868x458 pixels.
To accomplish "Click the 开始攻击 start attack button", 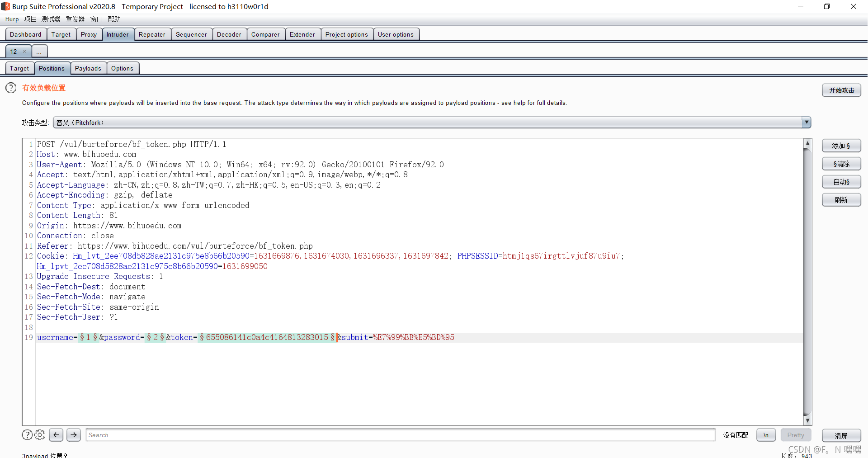I will 841,90.
